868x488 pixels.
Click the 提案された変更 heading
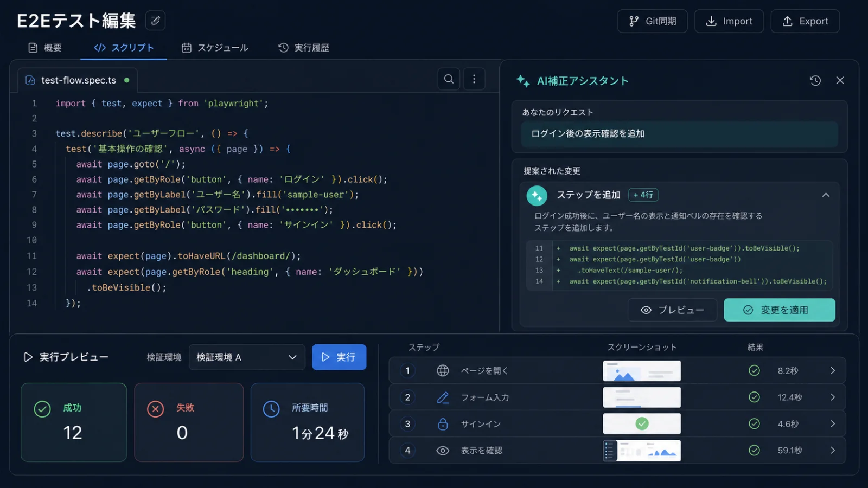pyautogui.click(x=552, y=171)
